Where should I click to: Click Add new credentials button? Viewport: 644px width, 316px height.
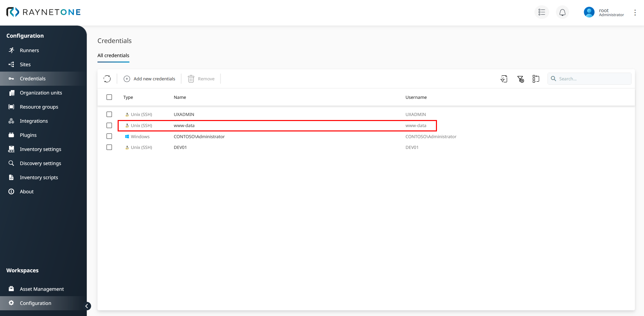click(150, 79)
